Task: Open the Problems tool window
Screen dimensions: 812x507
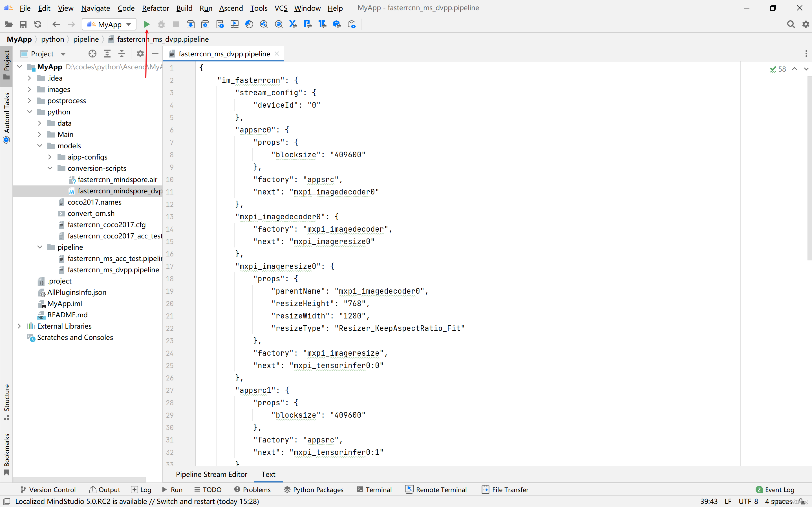Action: [x=252, y=490]
